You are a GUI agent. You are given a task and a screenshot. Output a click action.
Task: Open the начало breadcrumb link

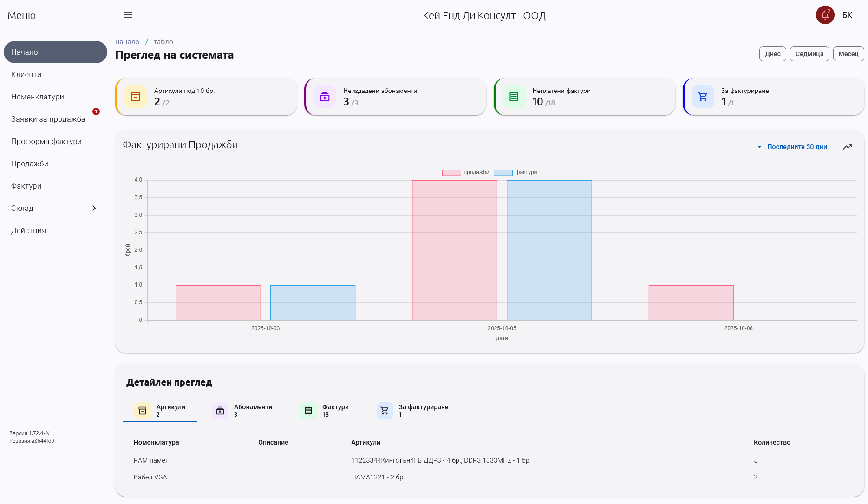tap(128, 41)
